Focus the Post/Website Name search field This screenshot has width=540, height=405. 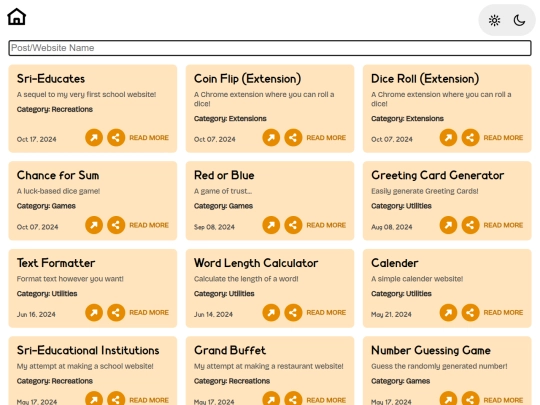pyautogui.click(x=270, y=48)
